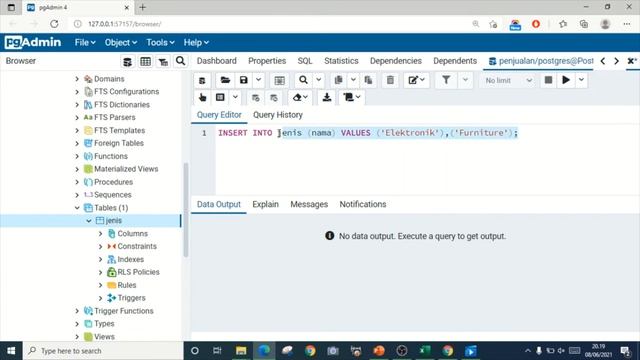Screen dimensions: 640x360
Task: Open the Execute options dropdown arrow
Action: pyautogui.click(x=581, y=80)
